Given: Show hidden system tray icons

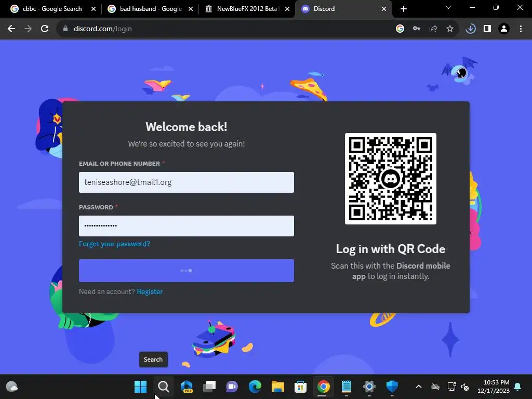Looking at the screenshot, I should pyautogui.click(x=419, y=387).
